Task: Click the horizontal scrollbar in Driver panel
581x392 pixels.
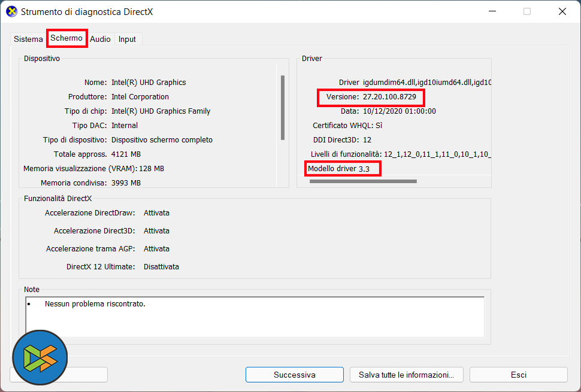Action: point(363,181)
